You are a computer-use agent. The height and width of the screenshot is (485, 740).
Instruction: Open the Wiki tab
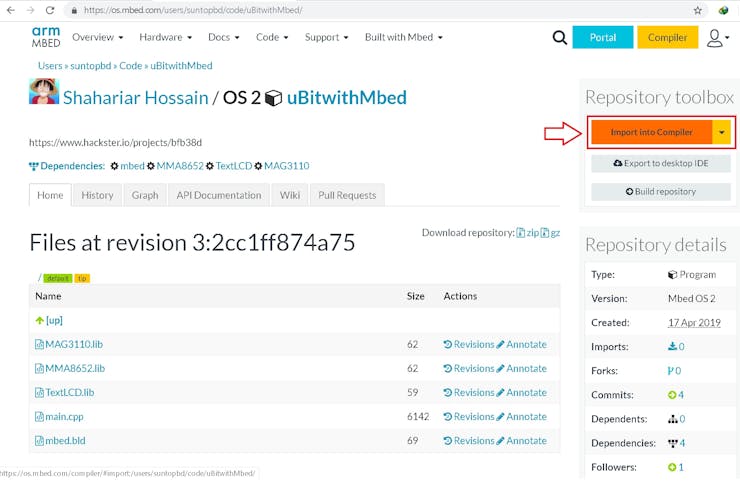290,195
